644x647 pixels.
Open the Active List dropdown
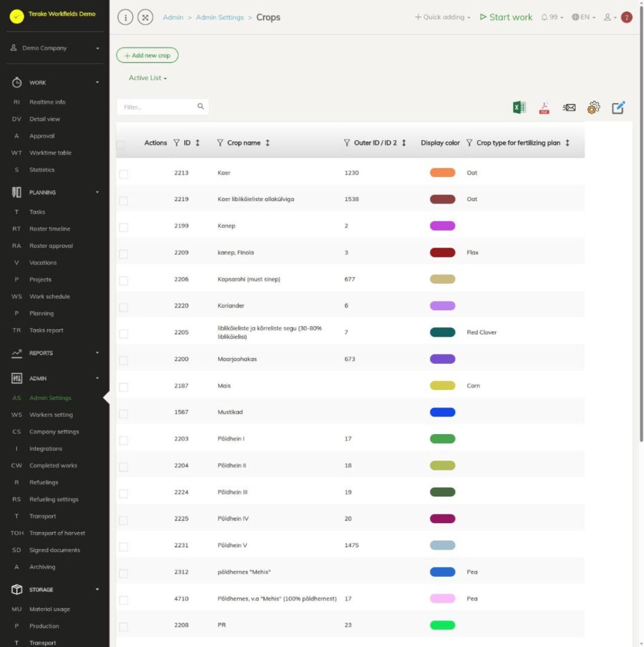148,78
